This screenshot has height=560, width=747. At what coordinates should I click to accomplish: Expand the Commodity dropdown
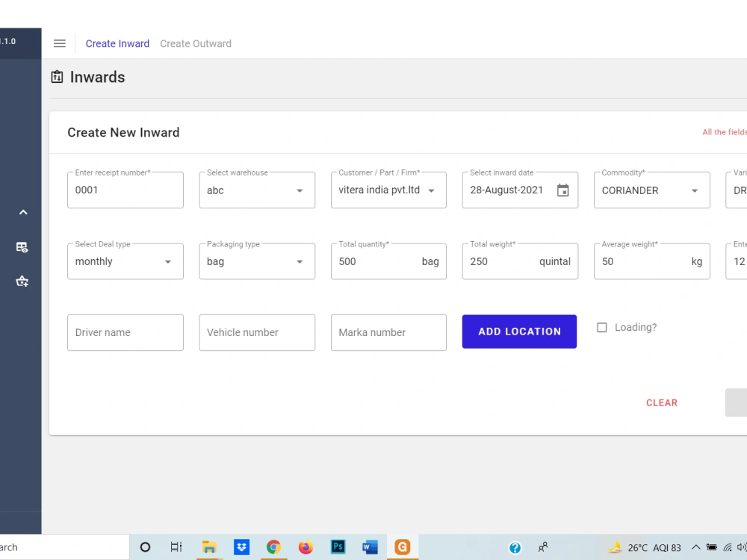point(651,190)
